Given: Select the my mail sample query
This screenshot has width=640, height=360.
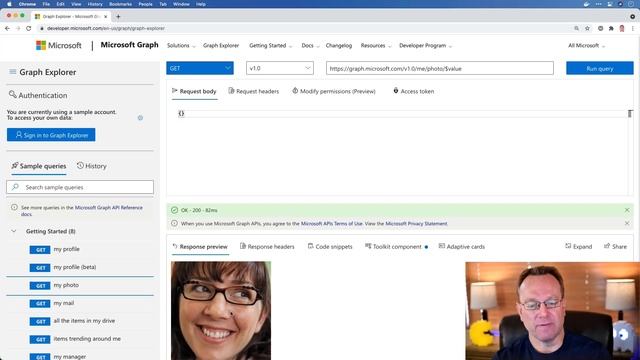Looking at the screenshot, I should (80, 303).
